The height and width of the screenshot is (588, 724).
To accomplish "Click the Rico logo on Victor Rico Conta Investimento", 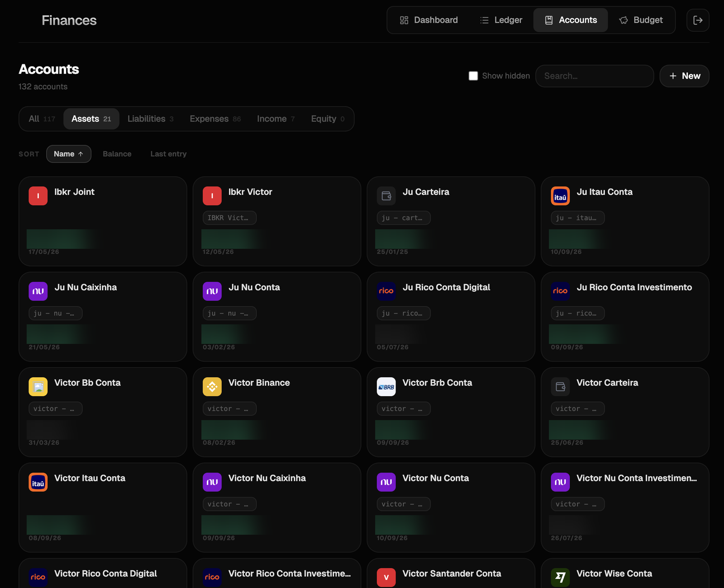I will [212, 578].
